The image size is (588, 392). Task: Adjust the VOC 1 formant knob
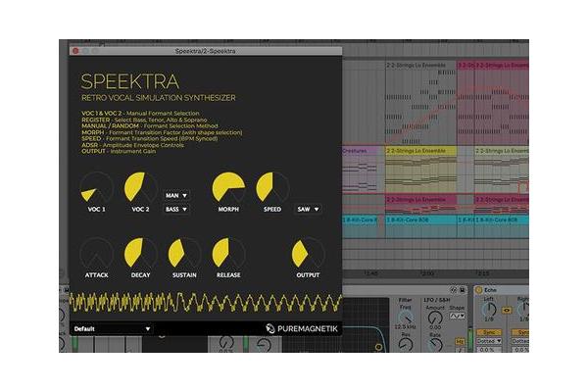[x=96, y=188]
